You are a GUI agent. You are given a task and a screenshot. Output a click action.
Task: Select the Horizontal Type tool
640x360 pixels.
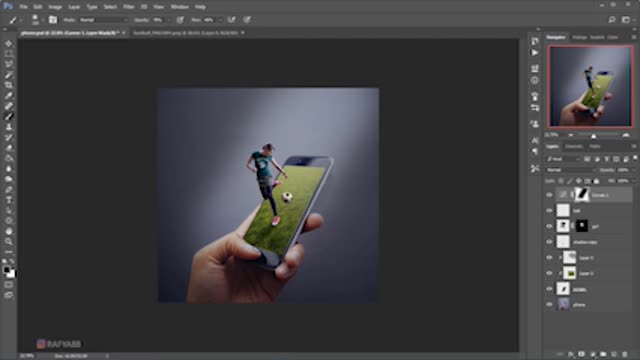[x=9, y=200]
